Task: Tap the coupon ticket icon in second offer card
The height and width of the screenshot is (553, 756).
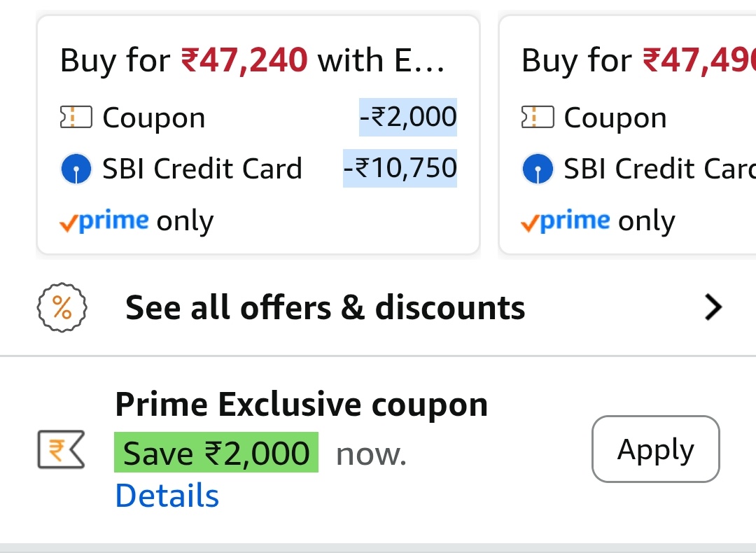Action: click(537, 118)
